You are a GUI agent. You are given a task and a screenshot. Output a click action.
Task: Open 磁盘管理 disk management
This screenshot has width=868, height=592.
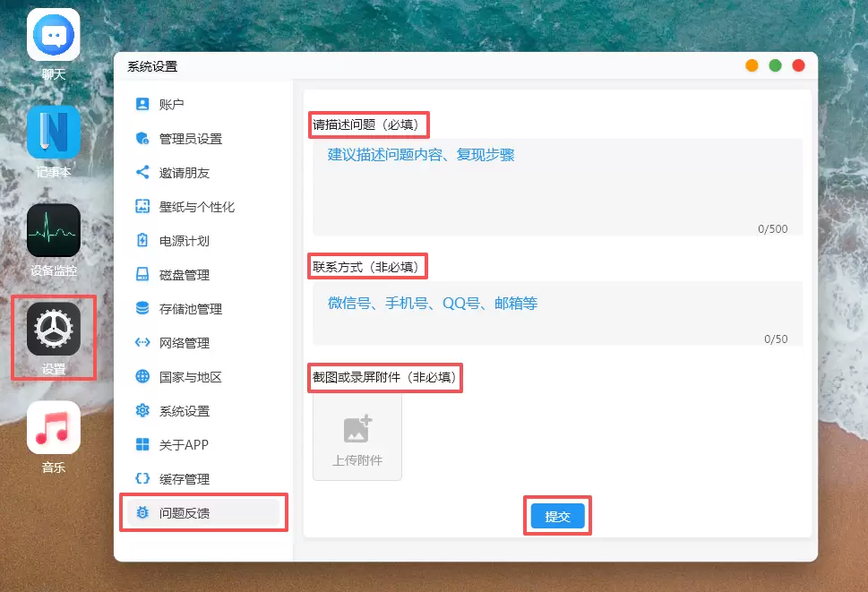[184, 275]
